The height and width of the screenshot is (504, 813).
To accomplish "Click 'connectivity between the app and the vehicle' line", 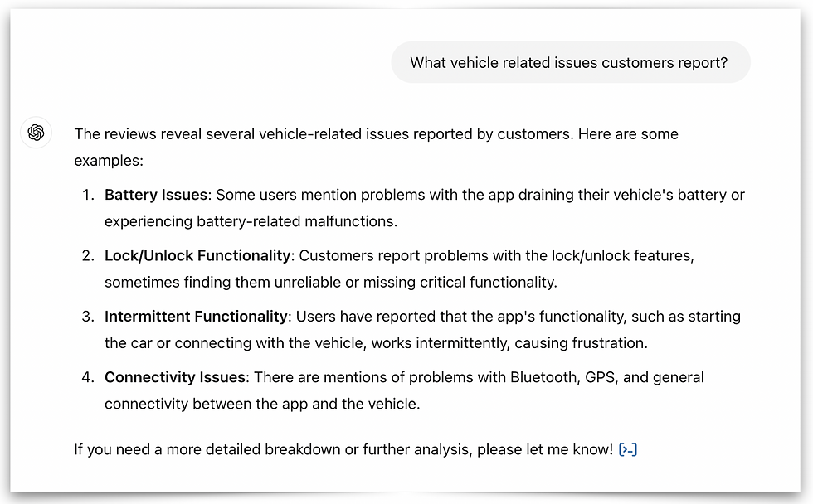I will (262, 404).
